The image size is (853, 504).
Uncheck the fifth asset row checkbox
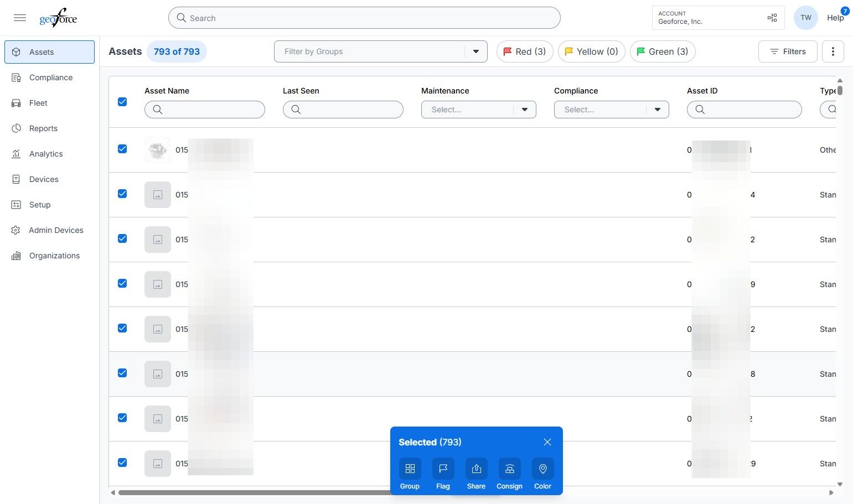click(122, 328)
